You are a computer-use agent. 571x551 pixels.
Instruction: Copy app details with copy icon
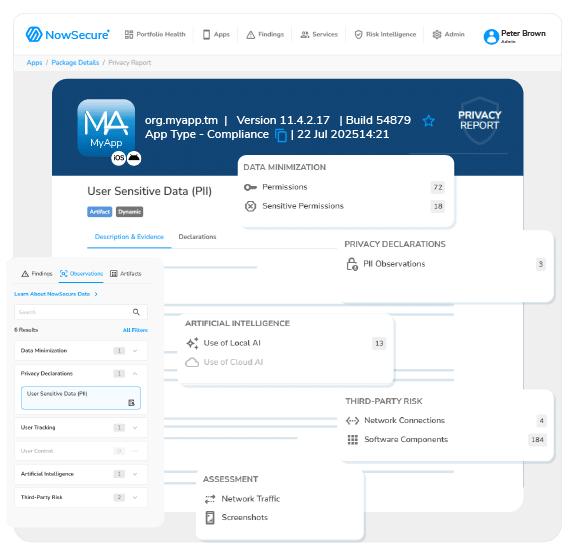281,135
